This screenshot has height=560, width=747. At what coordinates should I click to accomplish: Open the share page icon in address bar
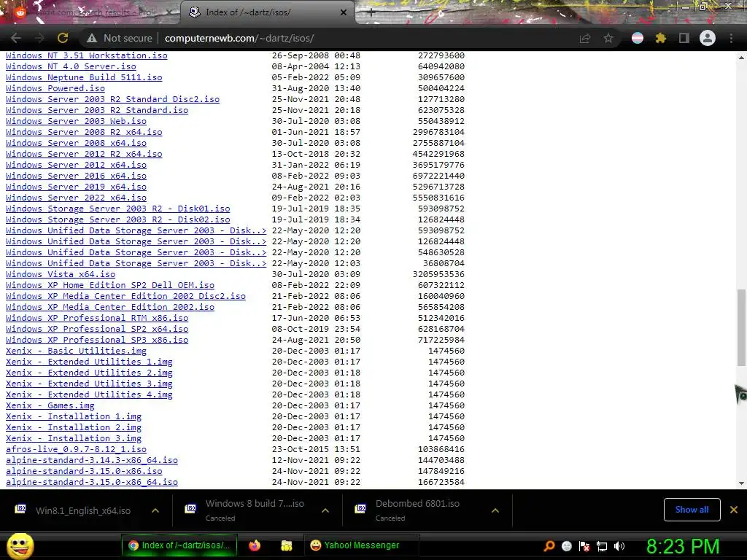click(585, 38)
